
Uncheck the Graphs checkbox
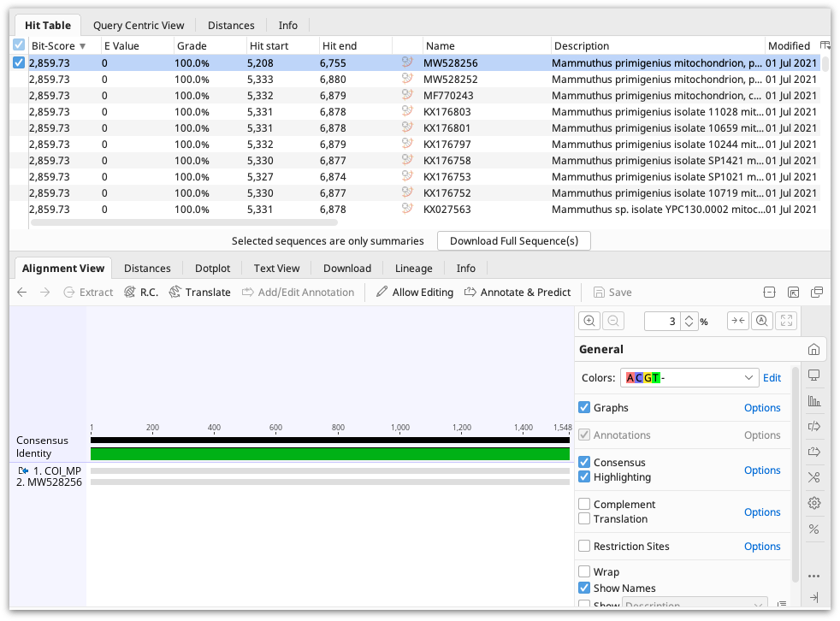coord(584,407)
